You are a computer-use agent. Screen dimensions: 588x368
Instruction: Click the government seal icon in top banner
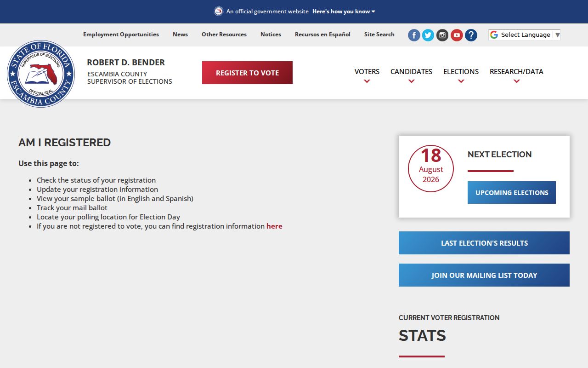[x=219, y=11]
